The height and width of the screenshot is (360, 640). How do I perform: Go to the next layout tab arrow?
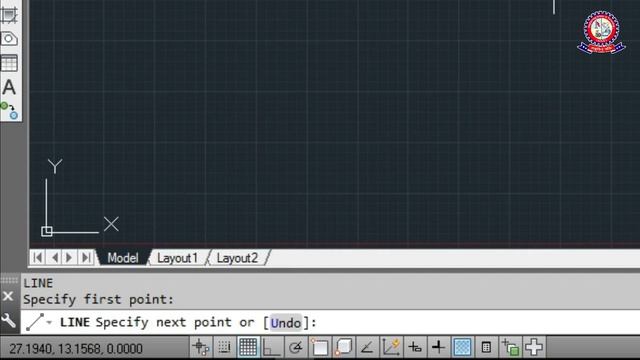click(x=69, y=258)
